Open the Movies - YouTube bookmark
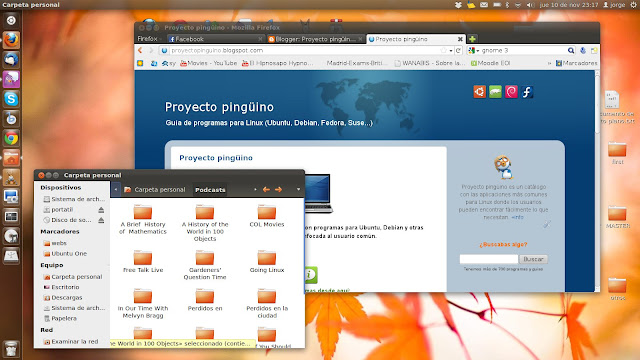 point(209,63)
